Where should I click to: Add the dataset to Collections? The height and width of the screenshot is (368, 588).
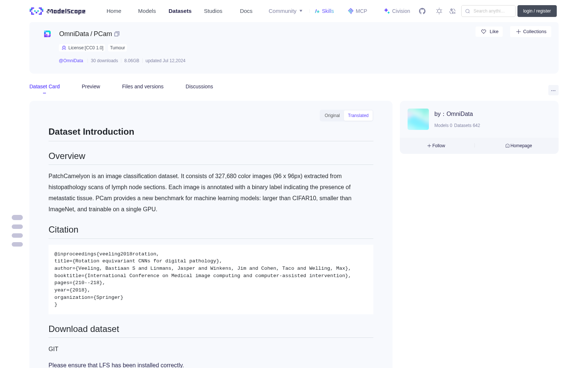coord(531,32)
